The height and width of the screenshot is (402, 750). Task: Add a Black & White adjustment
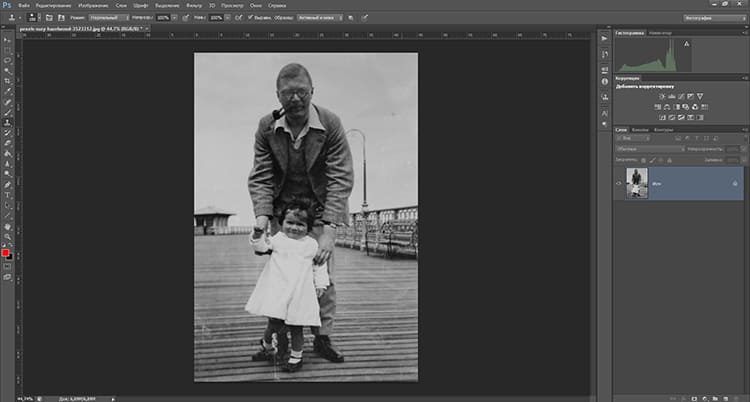pos(677,107)
